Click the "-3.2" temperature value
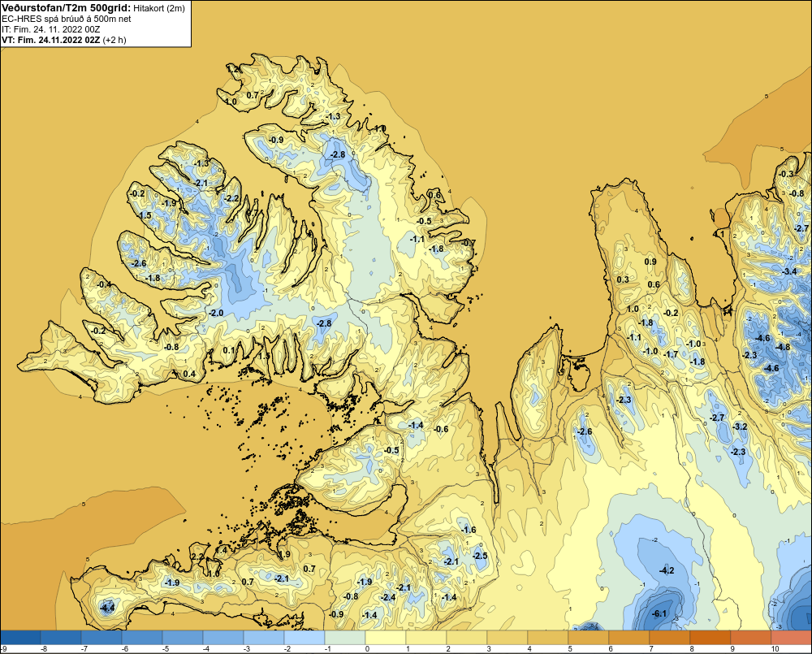Viewport: 812px width, 654px height. (740, 427)
